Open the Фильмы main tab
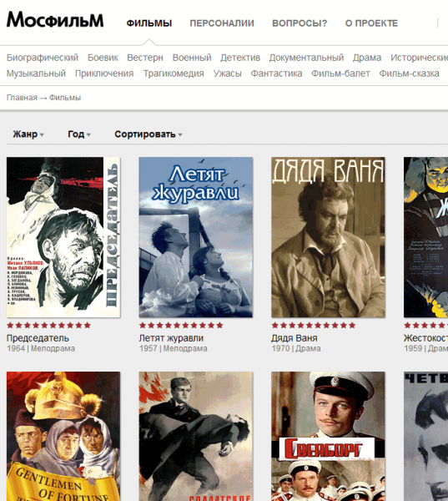 [149, 23]
